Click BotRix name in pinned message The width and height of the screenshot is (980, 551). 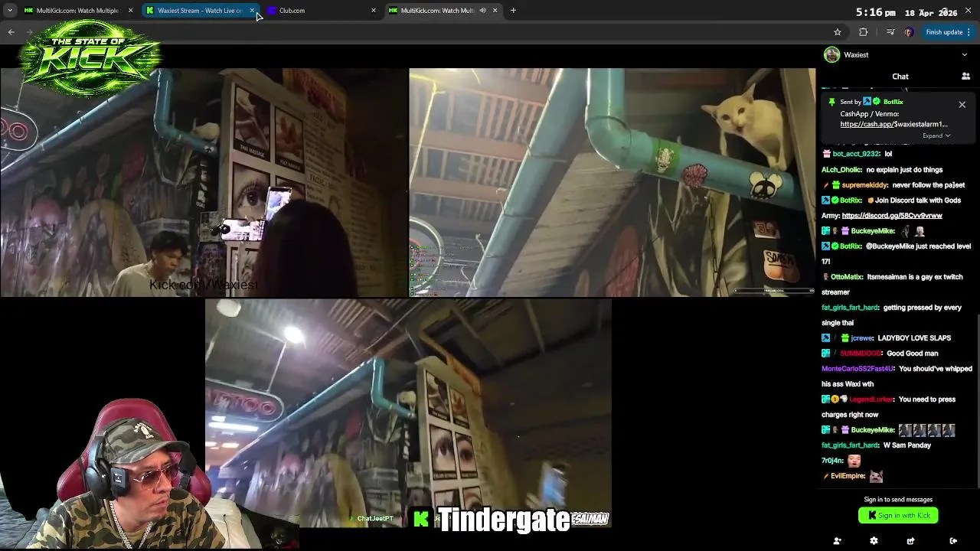pyautogui.click(x=893, y=102)
